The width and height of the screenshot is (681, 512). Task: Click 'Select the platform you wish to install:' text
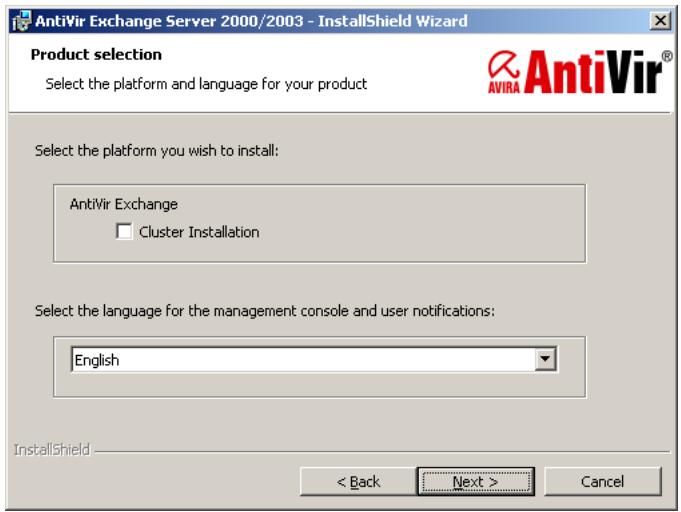click(x=156, y=151)
